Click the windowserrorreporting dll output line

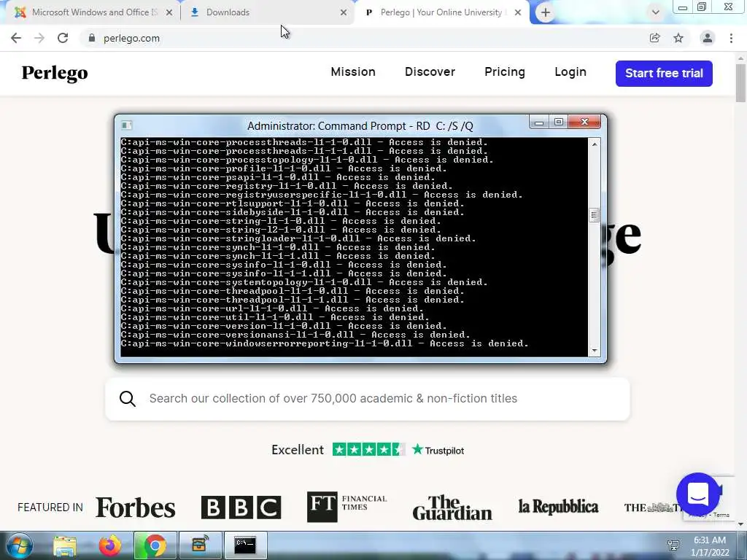click(325, 343)
